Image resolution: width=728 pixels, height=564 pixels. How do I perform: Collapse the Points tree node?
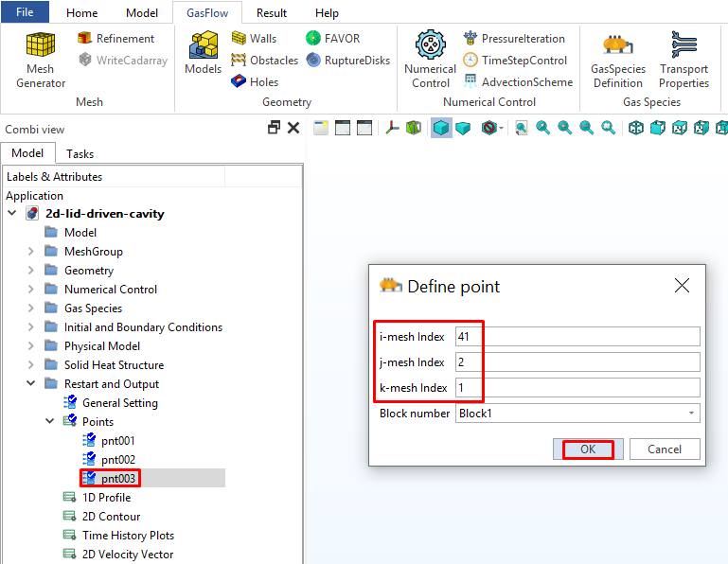(x=50, y=422)
